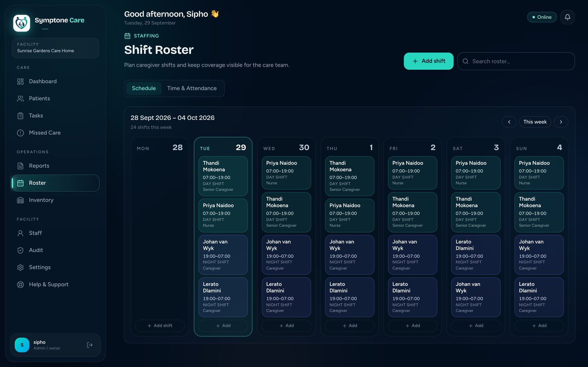Image resolution: width=588 pixels, height=367 pixels.
Task: Click the Staff person icon
Action: point(20,233)
